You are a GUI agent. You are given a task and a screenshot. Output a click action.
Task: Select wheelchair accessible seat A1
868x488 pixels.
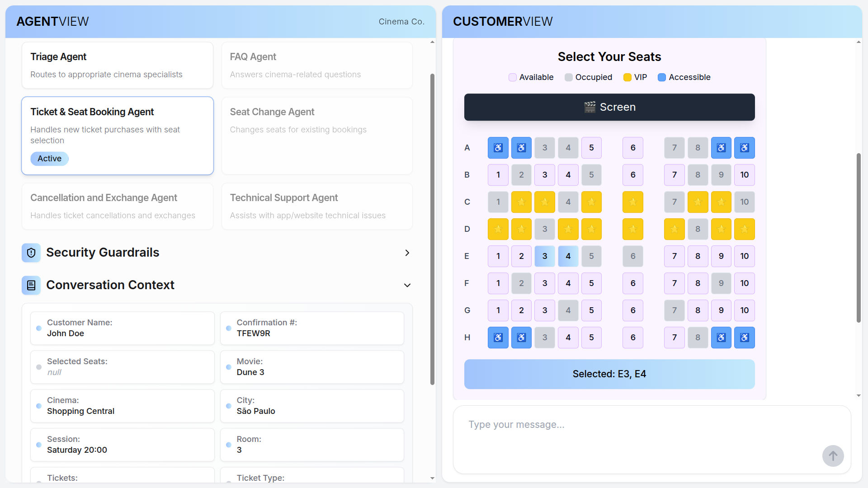pyautogui.click(x=498, y=148)
